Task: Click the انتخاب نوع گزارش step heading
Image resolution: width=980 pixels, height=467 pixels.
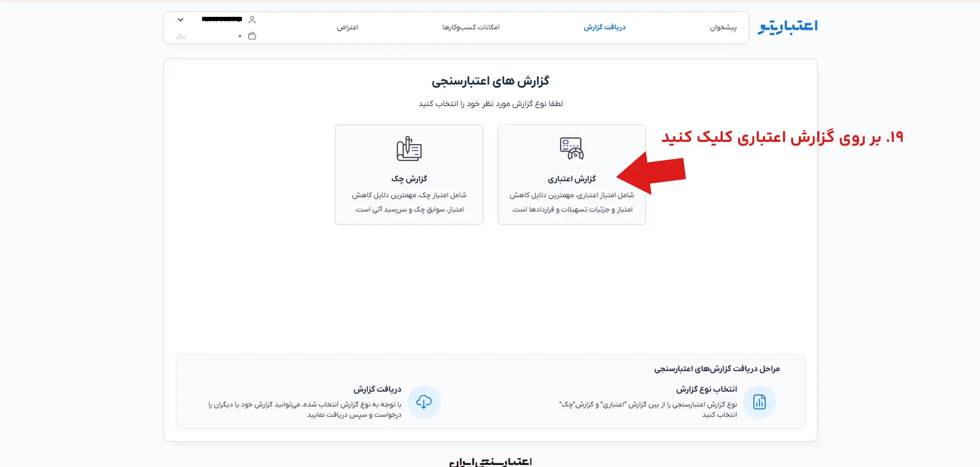Action: 706,389
